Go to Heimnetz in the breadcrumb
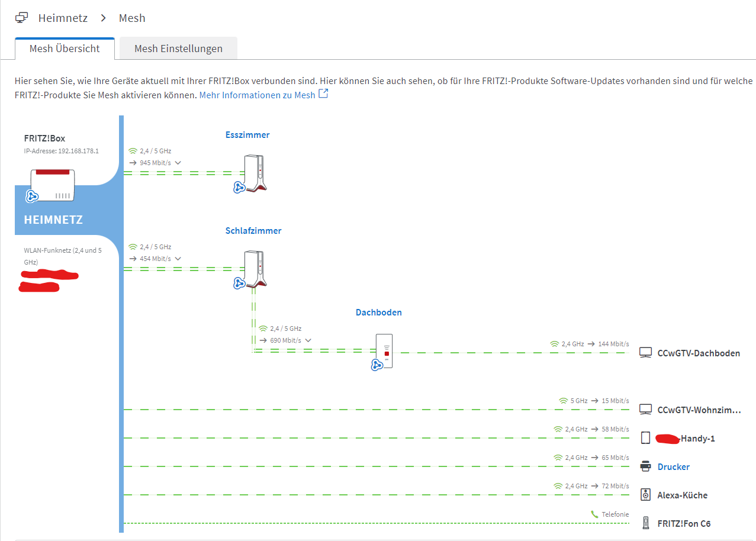The image size is (756, 541). coord(63,18)
